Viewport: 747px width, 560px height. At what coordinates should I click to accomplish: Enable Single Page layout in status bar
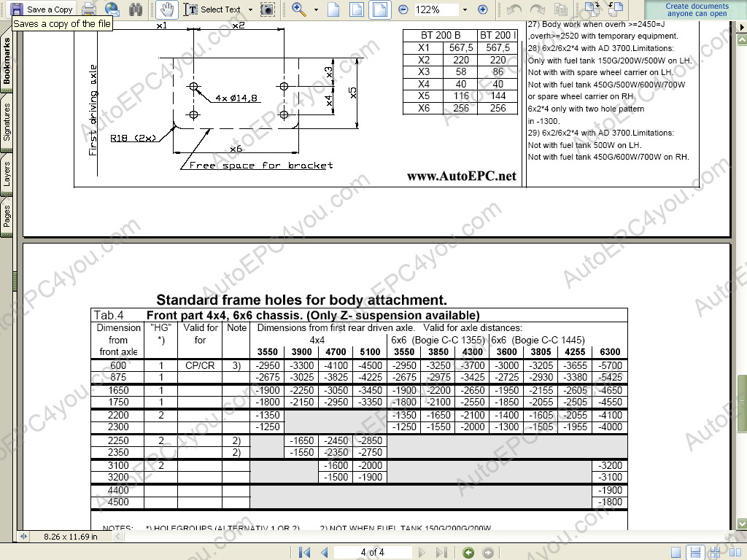[676, 553]
